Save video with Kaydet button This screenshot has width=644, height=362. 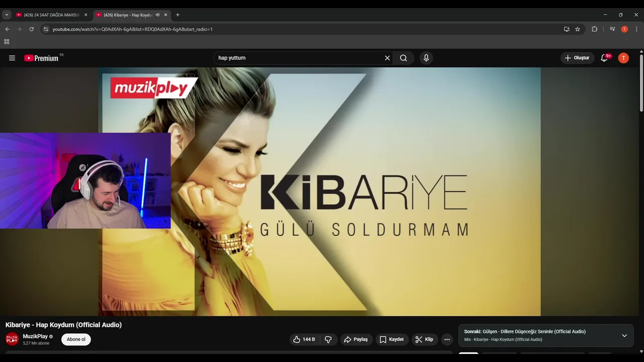(x=391, y=339)
